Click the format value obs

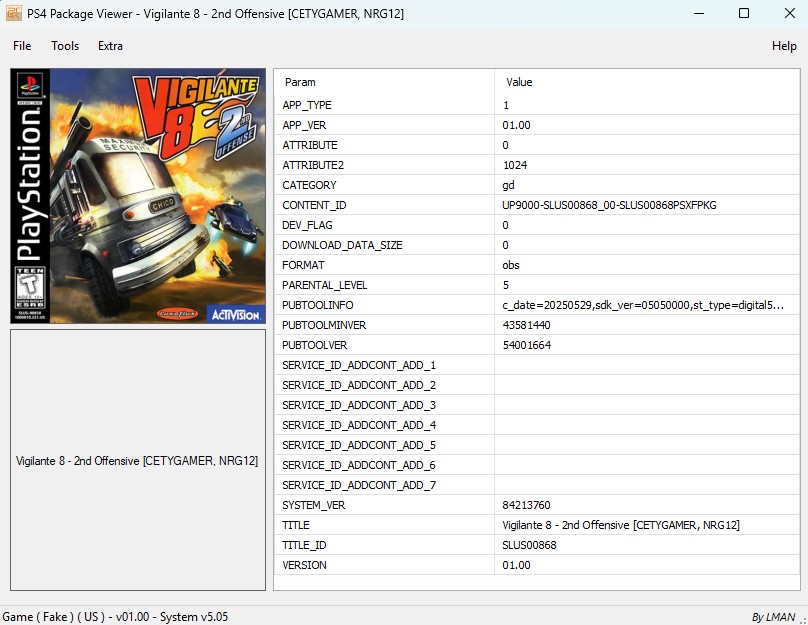511,265
